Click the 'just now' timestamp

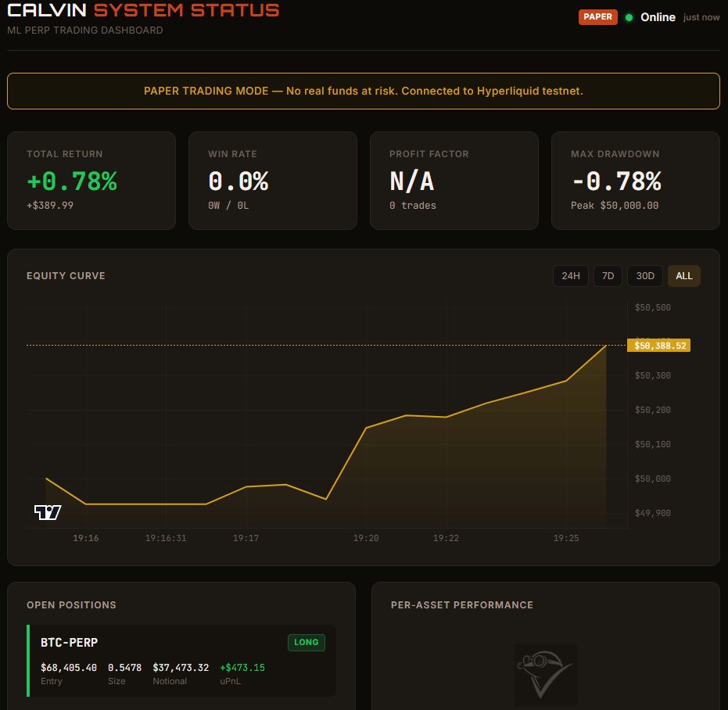click(x=701, y=17)
